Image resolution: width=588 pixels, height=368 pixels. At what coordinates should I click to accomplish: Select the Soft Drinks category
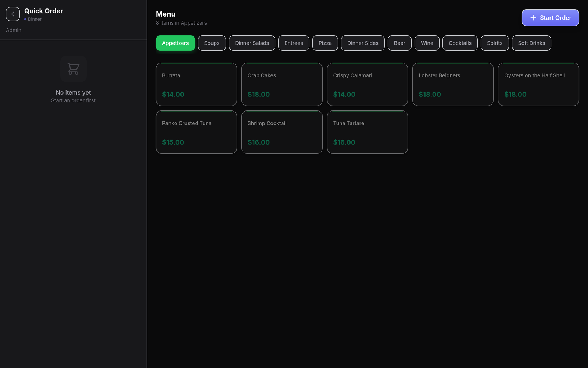click(531, 43)
